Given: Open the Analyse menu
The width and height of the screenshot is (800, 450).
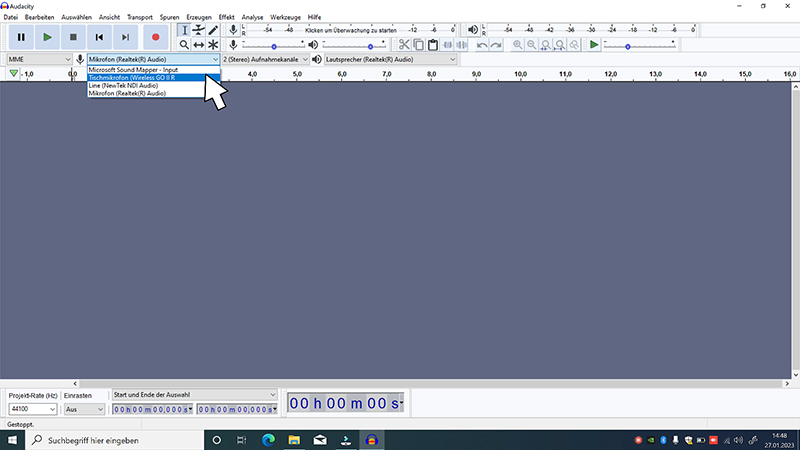Looking at the screenshot, I should pos(253,17).
